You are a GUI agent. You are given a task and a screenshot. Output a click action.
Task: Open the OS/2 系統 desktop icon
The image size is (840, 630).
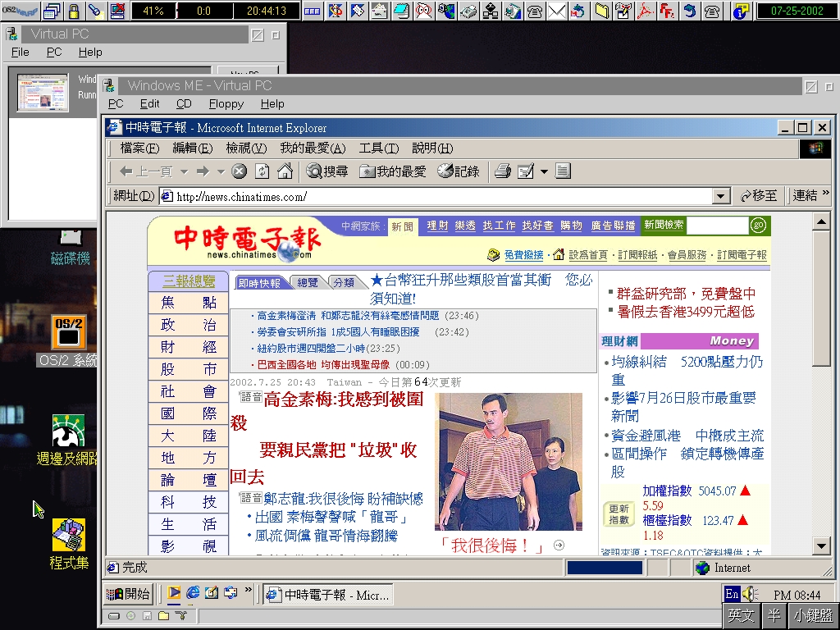tap(69, 340)
